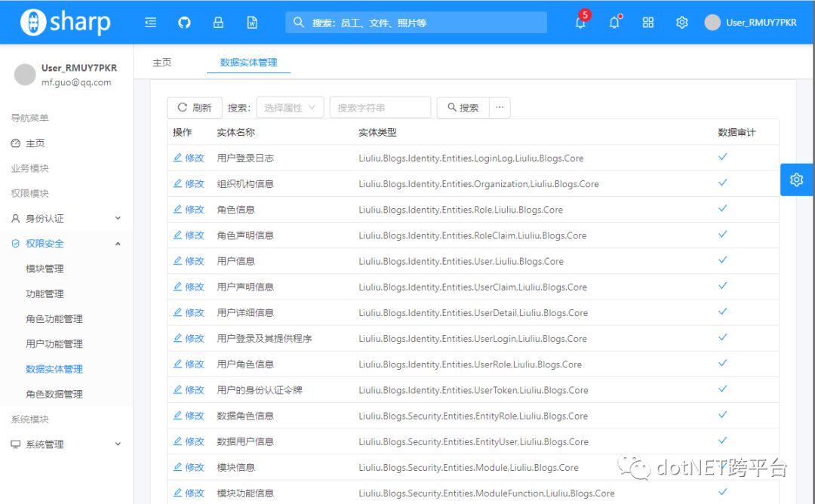Click the 数据审计 checkmark for 用户声明信息

click(722, 286)
